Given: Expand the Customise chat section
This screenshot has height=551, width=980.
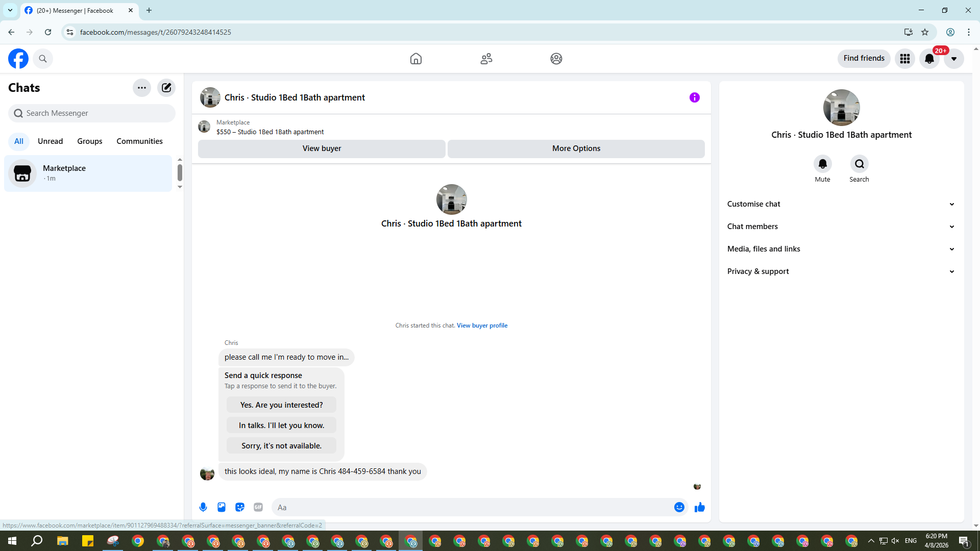Looking at the screenshot, I should (x=841, y=204).
